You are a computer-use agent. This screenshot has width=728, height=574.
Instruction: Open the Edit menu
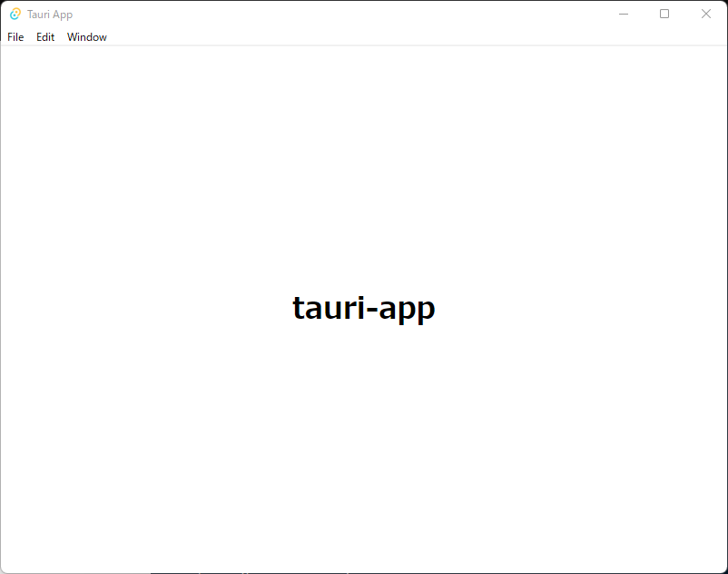(x=45, y=37)
